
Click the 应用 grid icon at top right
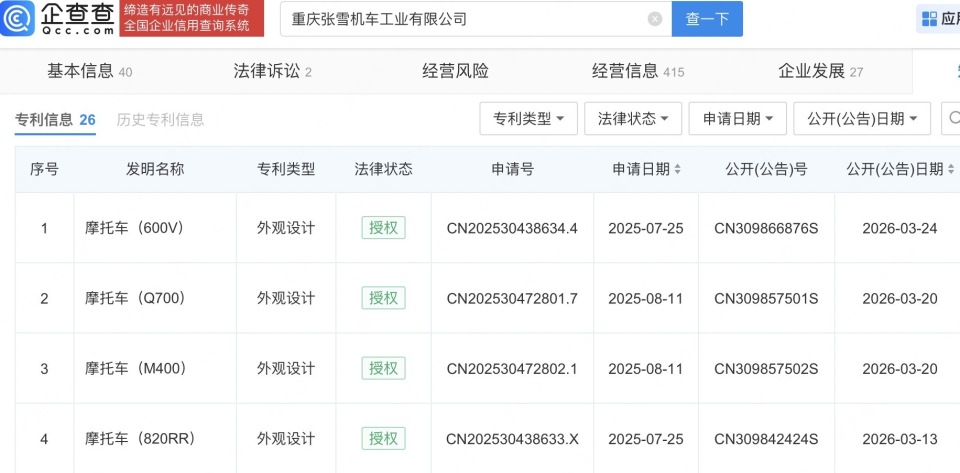931,19
